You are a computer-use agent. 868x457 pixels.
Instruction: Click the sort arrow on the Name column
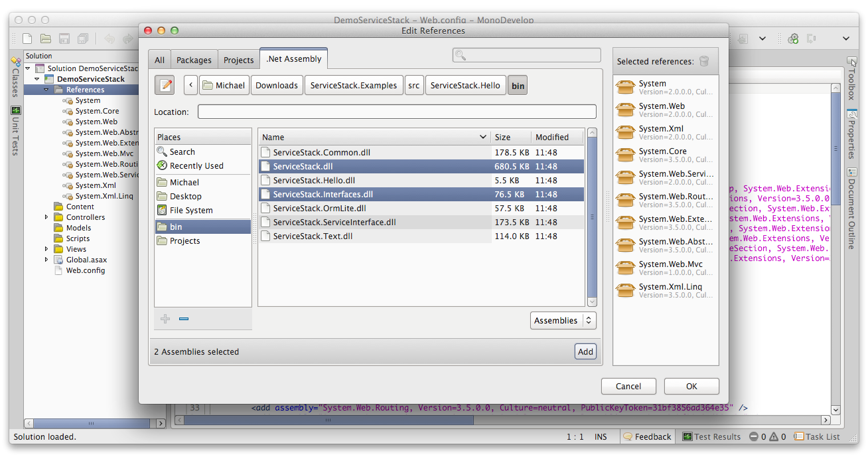[483, 137]
